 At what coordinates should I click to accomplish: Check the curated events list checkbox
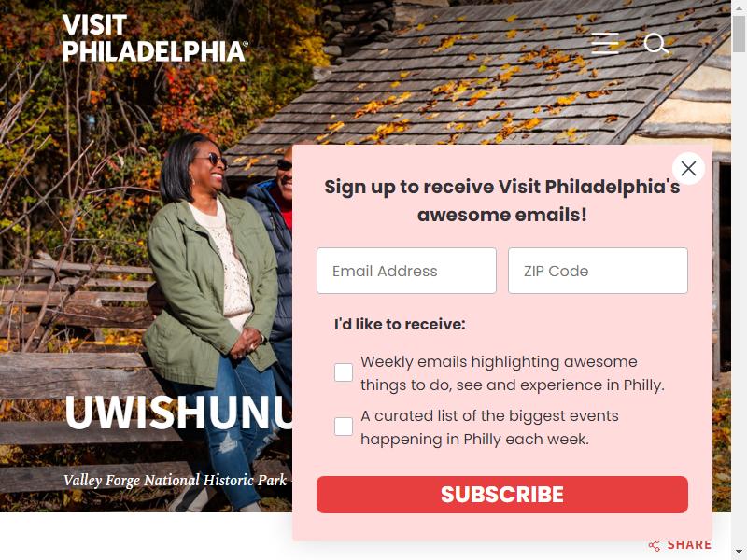coord(344,427)
